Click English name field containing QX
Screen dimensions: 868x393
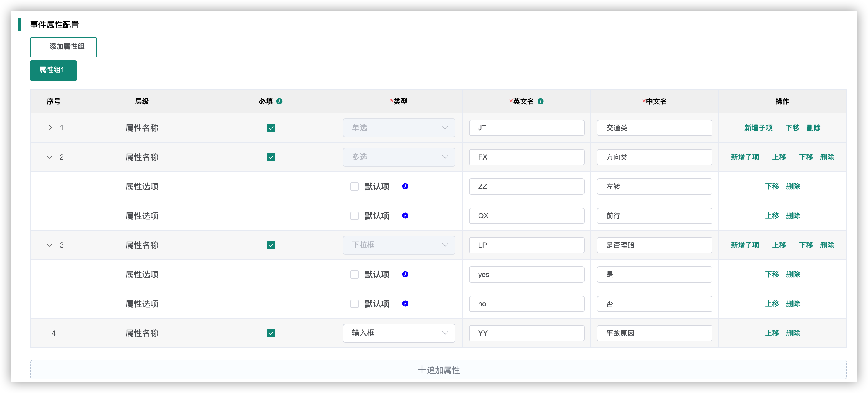pyautogui.click(x=526, y=216)
